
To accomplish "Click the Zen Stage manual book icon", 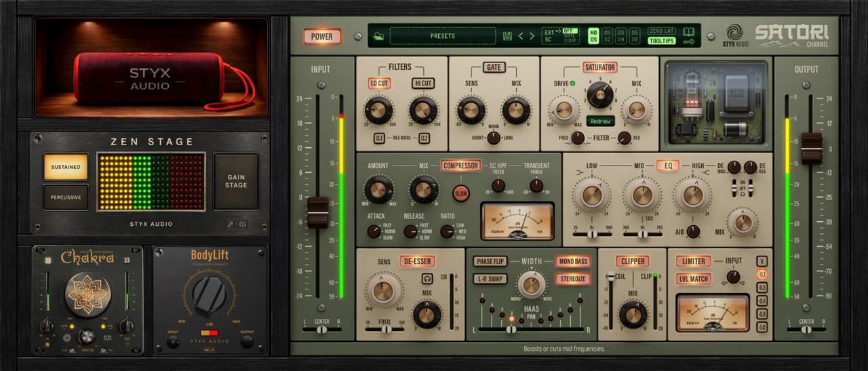I will click(243, 224).
